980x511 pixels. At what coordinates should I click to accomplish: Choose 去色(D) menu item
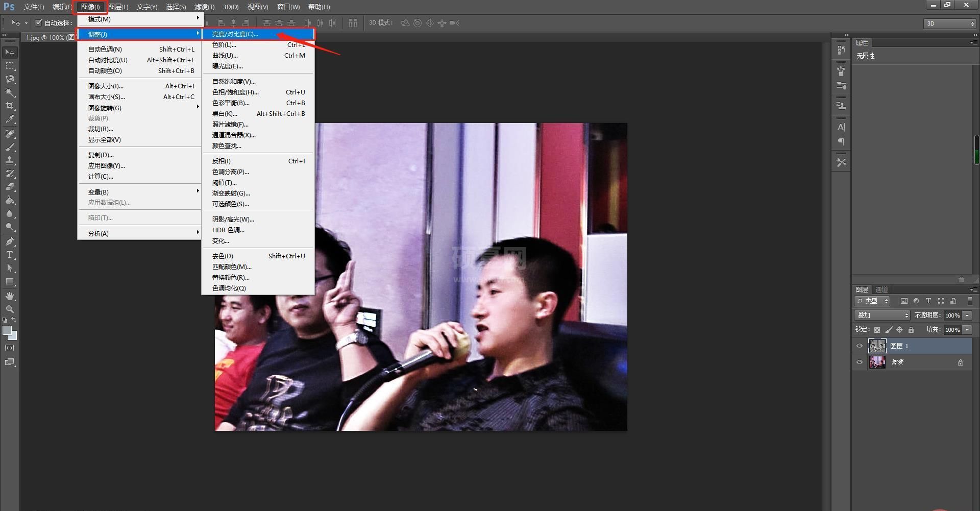tap(258, 256)
